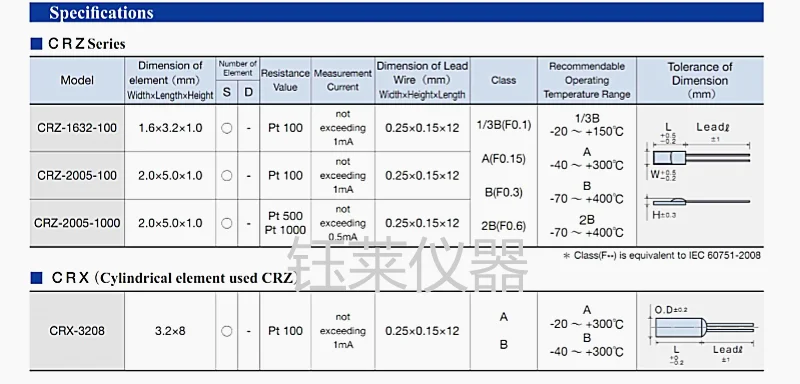
Task: Open the CRZ top-view dimension diagram
Action: click(x=698, y=152)
